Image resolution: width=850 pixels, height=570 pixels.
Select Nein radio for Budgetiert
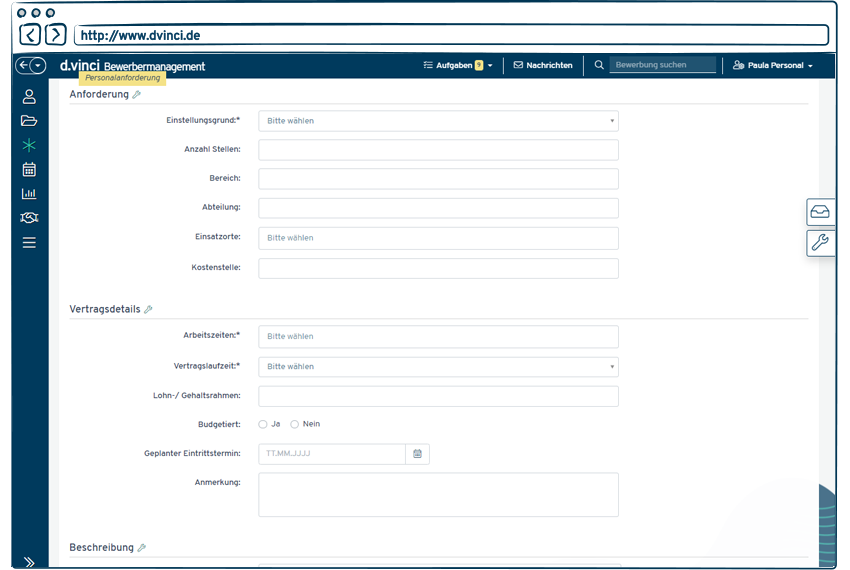[294, 424]
